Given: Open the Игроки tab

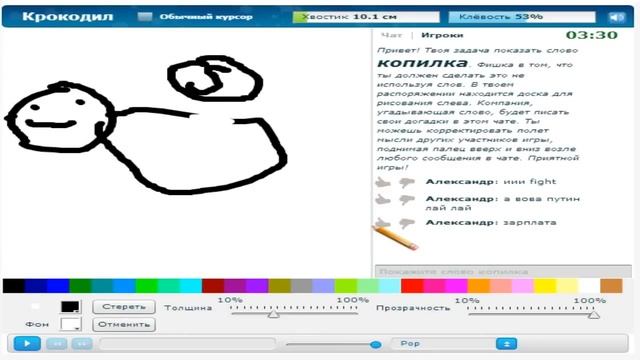Looking at the screenshot, I should click(442, 36).
